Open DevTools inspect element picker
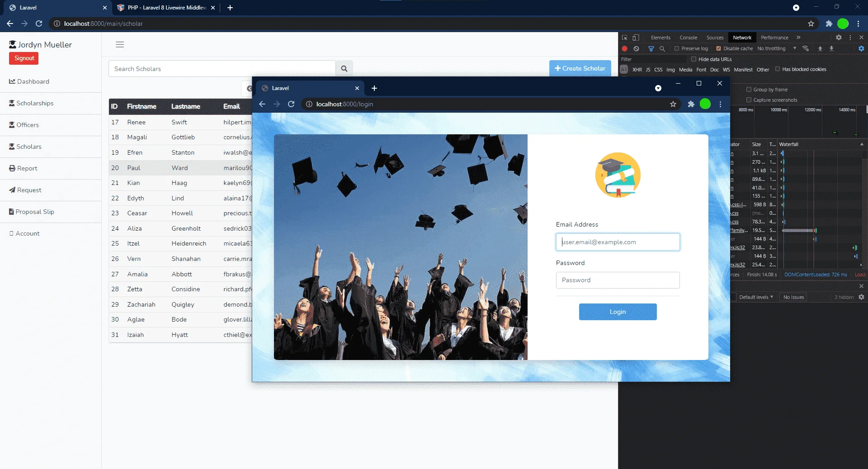Screen dimensions: 868x469 tap(625, 38)
